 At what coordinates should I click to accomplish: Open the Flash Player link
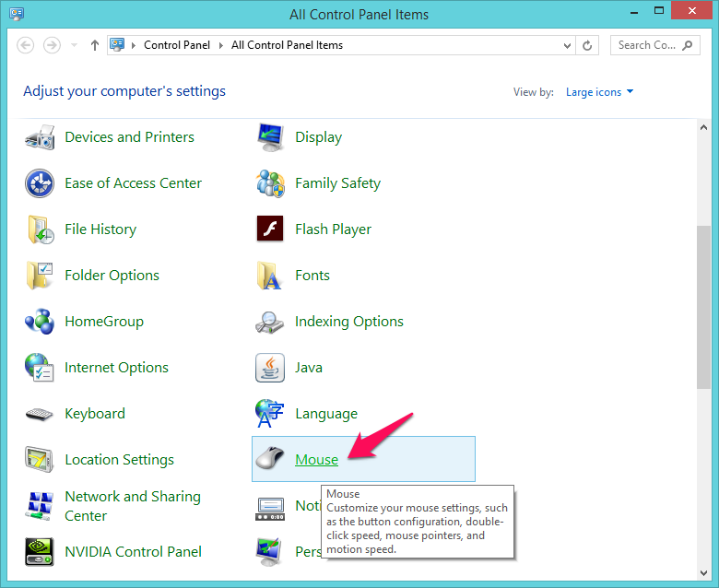point(333,229)
